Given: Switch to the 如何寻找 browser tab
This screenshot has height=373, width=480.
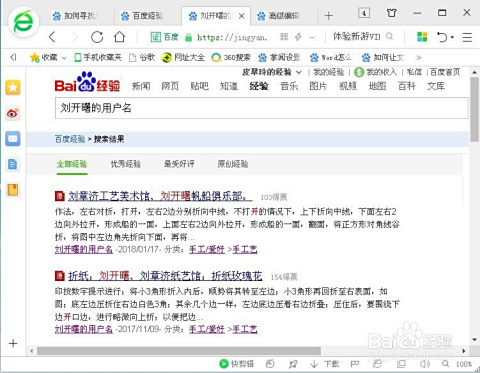Looking at the screenshot, I should coord(75,16).
